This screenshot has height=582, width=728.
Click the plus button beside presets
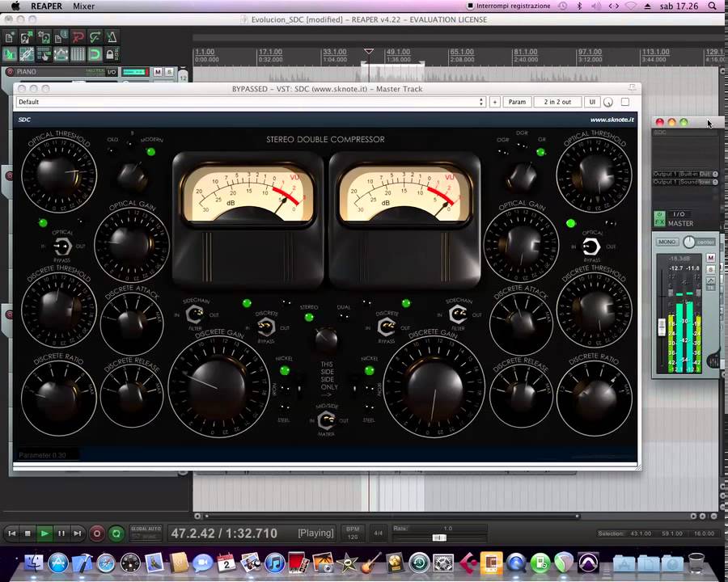point(495,102)
